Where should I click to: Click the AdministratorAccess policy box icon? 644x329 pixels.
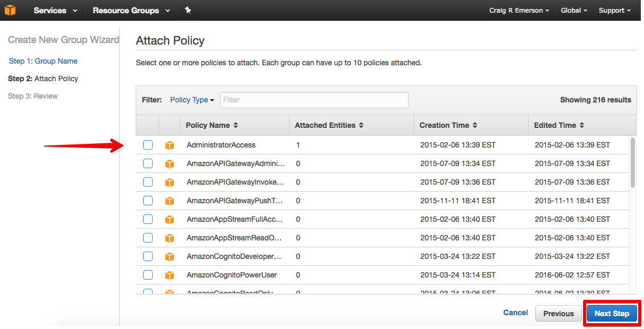coord(170,145)
